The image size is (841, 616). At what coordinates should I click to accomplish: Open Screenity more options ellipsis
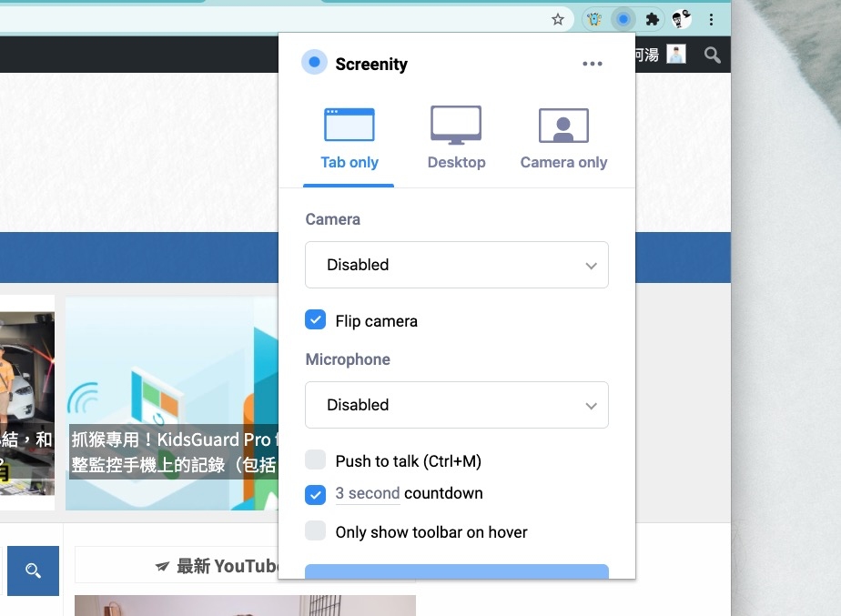point(593,64)
